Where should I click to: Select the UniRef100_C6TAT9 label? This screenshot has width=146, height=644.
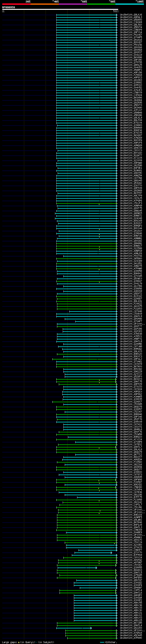click(x=131, y=364)
